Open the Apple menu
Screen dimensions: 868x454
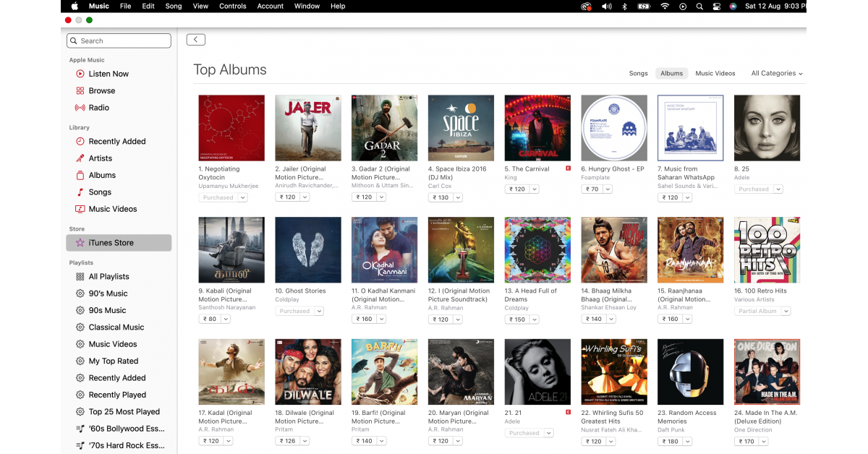[75, 7]
